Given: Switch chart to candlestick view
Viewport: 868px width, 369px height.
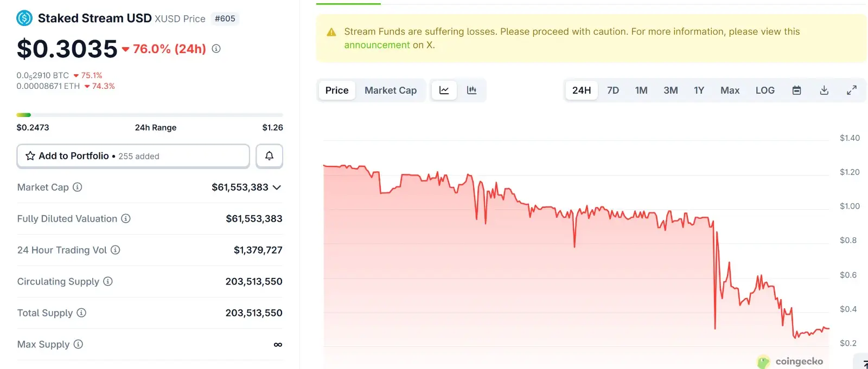Looking at the screenshot, I should (x=471, y=90).
